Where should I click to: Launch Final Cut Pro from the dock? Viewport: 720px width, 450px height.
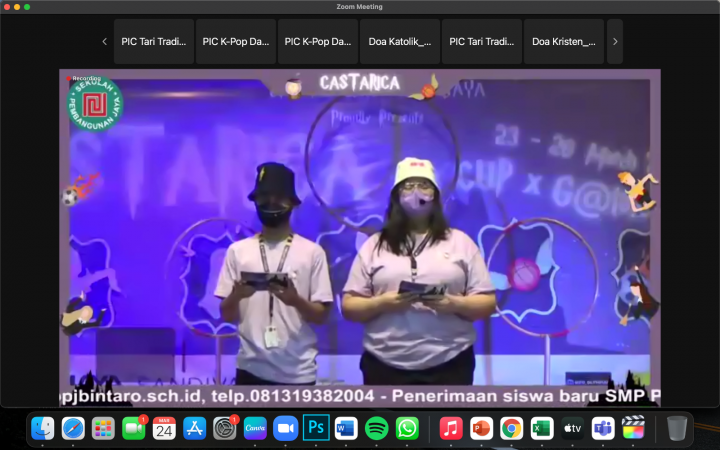pyautogui.click(x=633, y=428)
